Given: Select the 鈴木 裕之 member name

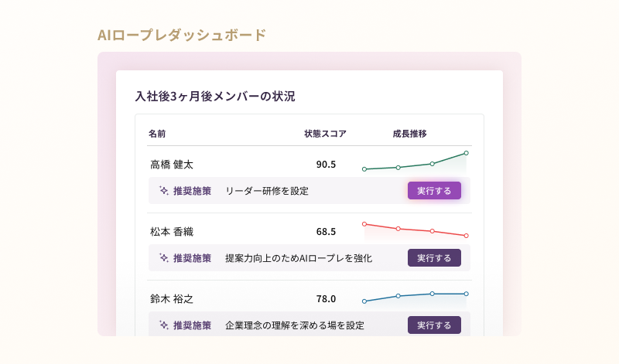Looking at the screenshot, I should pyautogui.click(x=172, y=298).
